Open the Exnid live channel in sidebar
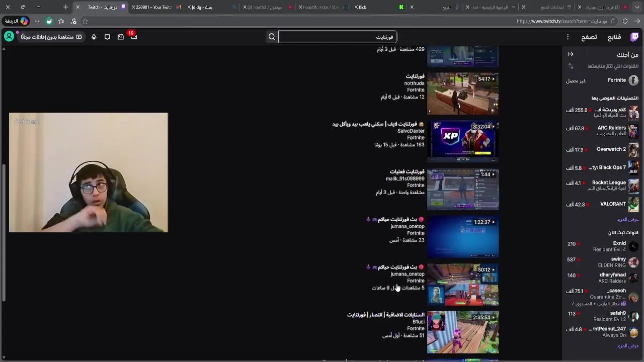The image size is (644, 362). [x=602, y=246]
